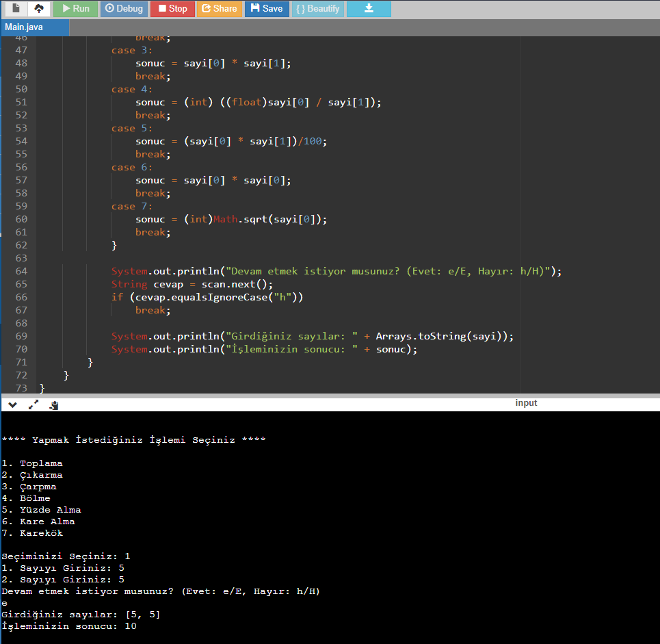Download the code file

tap(369, 9)
